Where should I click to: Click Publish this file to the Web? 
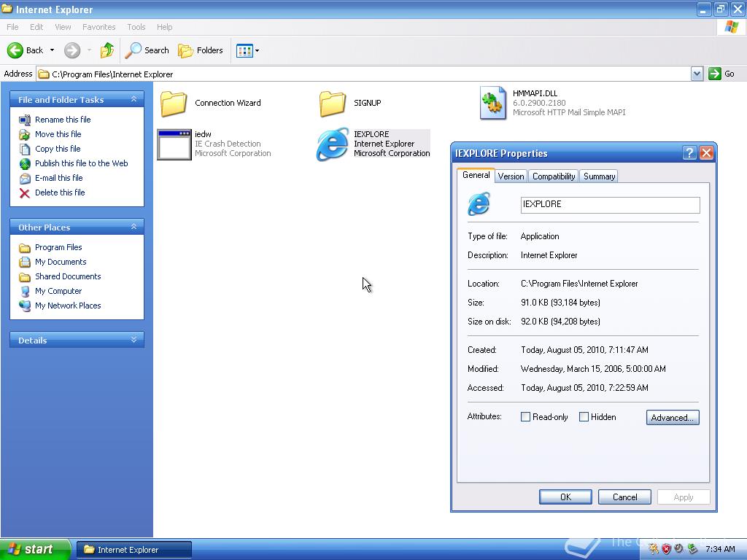[82, 163]
